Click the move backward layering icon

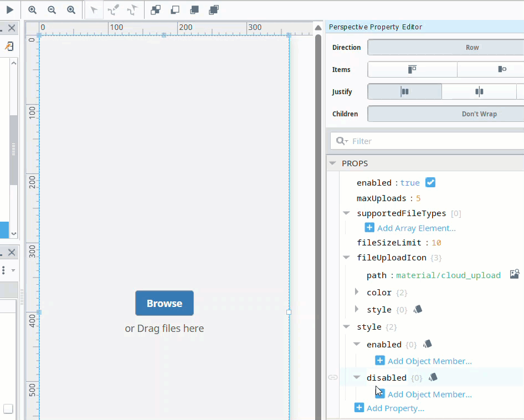point(175,10)
